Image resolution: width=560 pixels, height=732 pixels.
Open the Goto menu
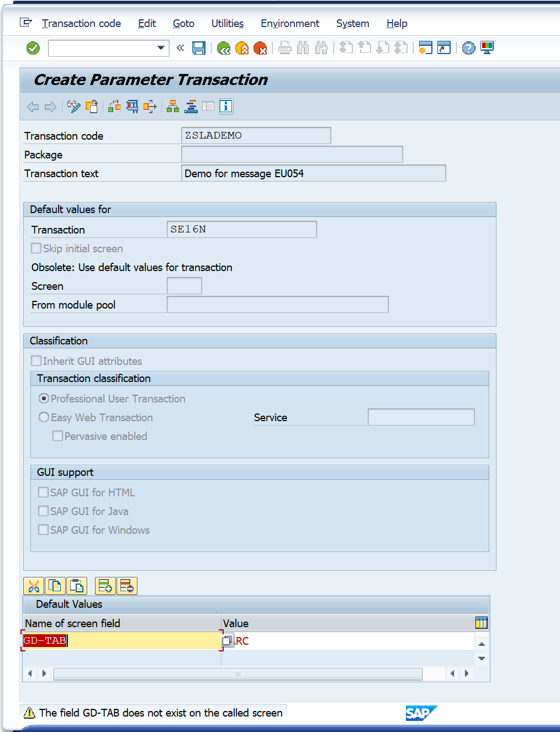[183, 23]
